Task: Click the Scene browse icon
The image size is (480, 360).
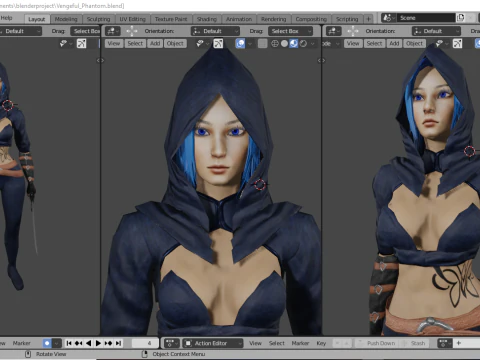Action: click(389, 18)
